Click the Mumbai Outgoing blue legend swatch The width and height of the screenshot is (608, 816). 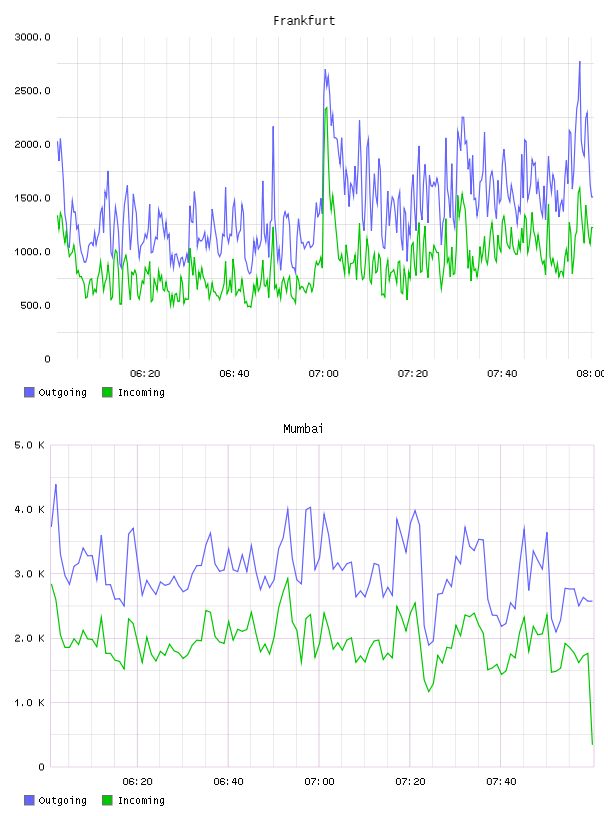coord(29,800)
